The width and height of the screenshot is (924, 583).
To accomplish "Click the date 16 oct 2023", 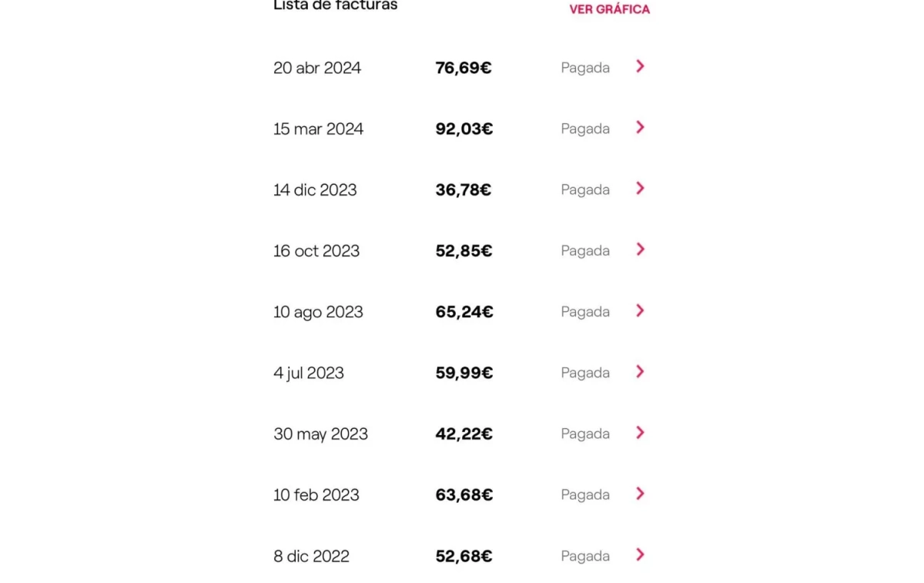I will 316,251.
